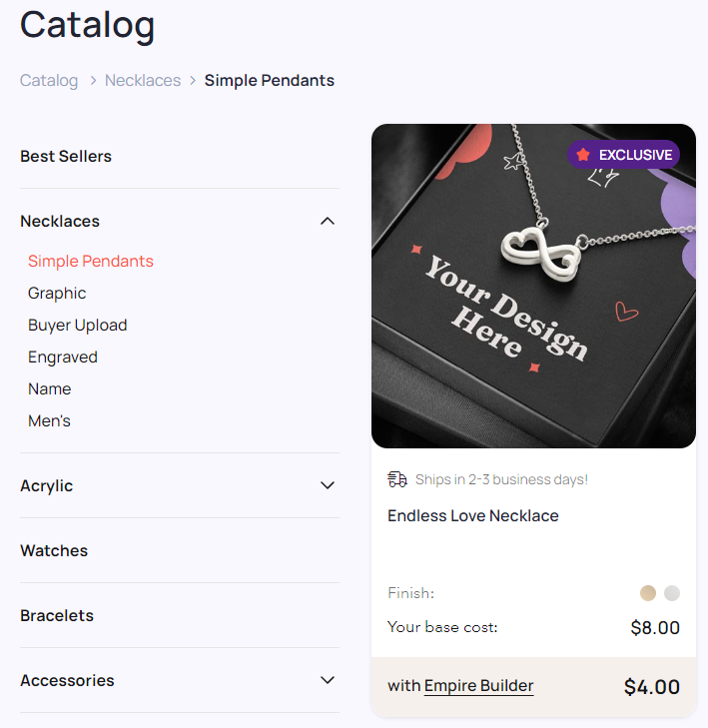The width and height of the screenshot is (708, 728).
Task: Expand the Accessories category chevron
Action: click(328, 680)
